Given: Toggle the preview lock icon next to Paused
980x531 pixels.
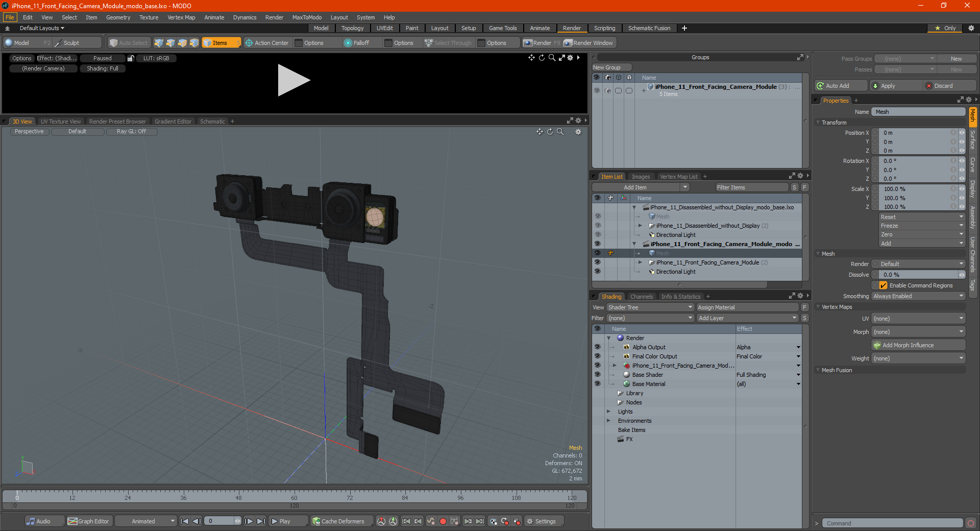Looking at the screenshot, I should tap(131, 58).
